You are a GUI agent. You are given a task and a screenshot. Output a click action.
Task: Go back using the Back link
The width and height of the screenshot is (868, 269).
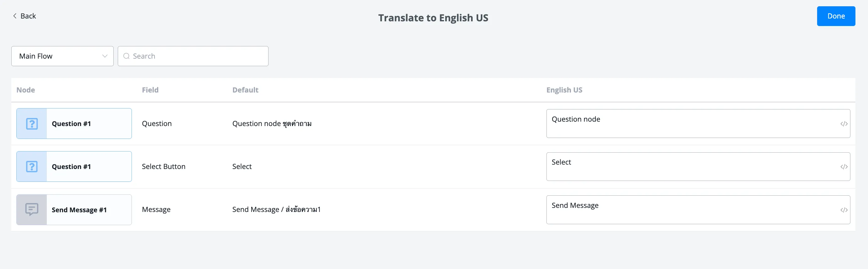coord(24,16)
